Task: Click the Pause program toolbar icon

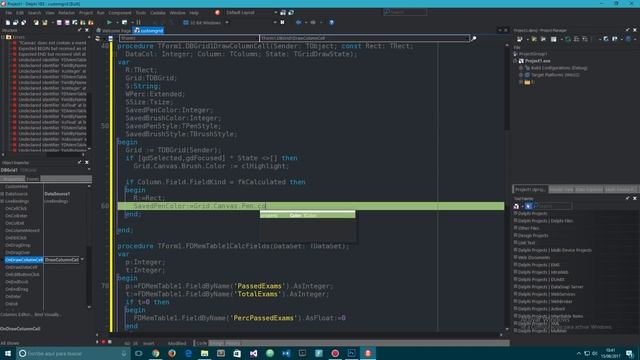Action: [x=138, y=22]
